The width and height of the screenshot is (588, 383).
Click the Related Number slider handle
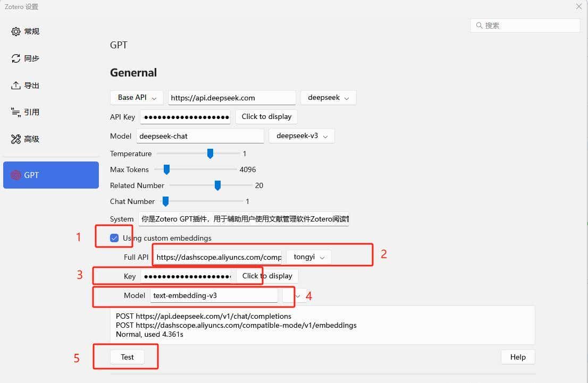pos(217,185)
